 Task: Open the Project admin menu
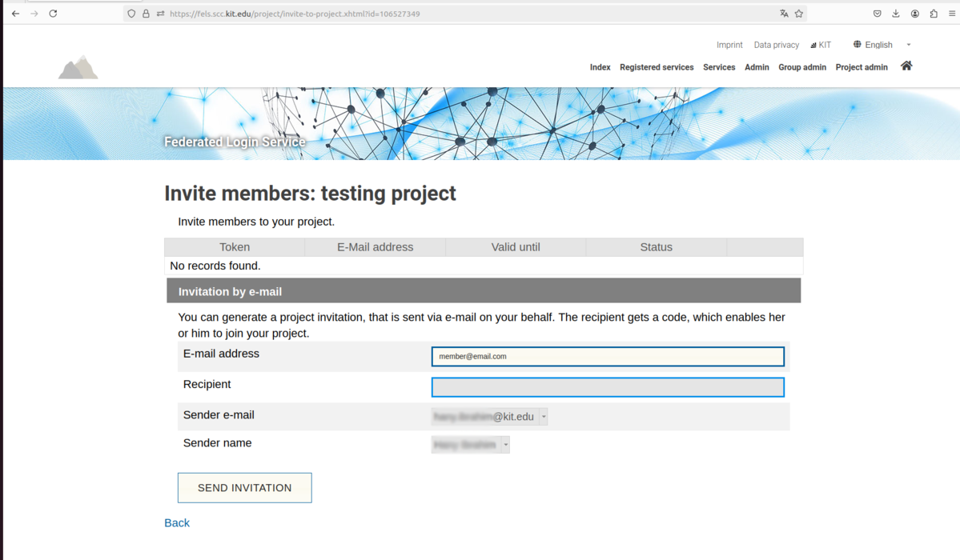coord(862,67)
